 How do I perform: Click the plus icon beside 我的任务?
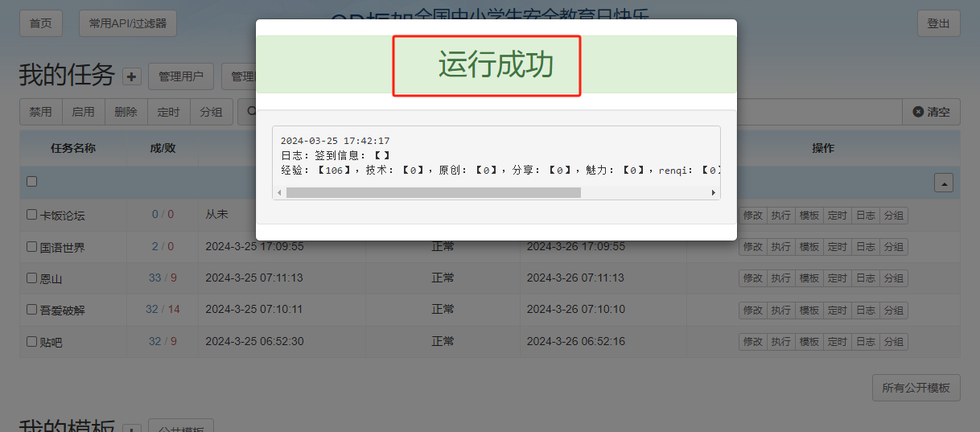coord(132,77)
